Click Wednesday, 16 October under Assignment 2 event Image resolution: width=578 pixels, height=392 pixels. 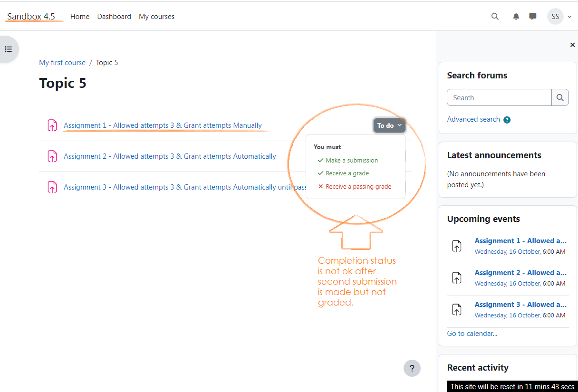coord(507,284)
